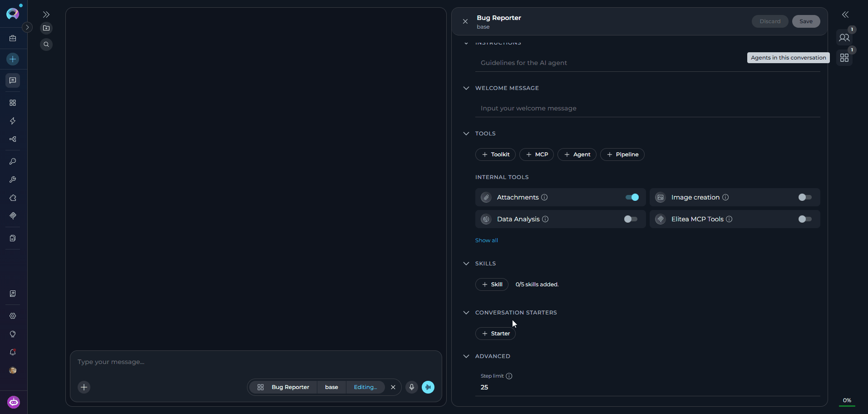Click the purple robot assistant icon

click(x=14, y=402)
